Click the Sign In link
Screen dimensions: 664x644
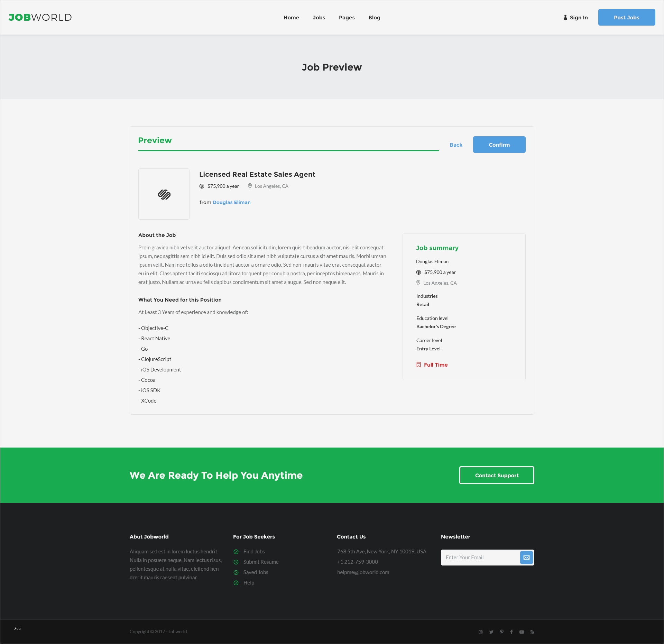575,18
